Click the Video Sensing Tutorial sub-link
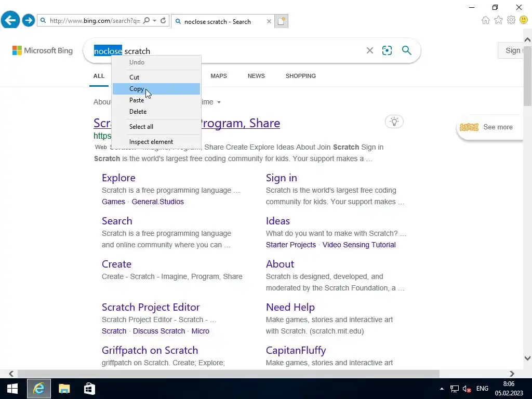This screenshot has width=532, height=399. tap(359, 245)
